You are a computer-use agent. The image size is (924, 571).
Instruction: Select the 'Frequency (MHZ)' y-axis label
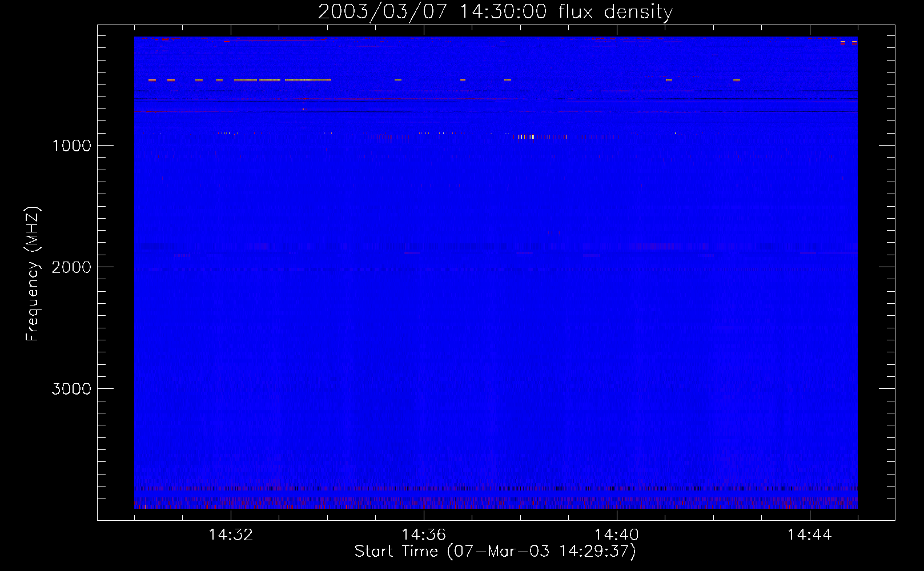click(33, 274)
